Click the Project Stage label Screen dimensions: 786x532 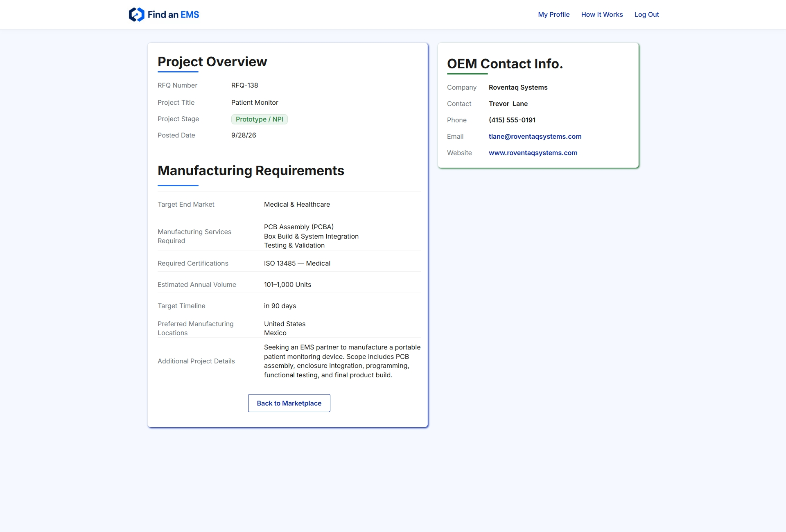tap(178, 119)
